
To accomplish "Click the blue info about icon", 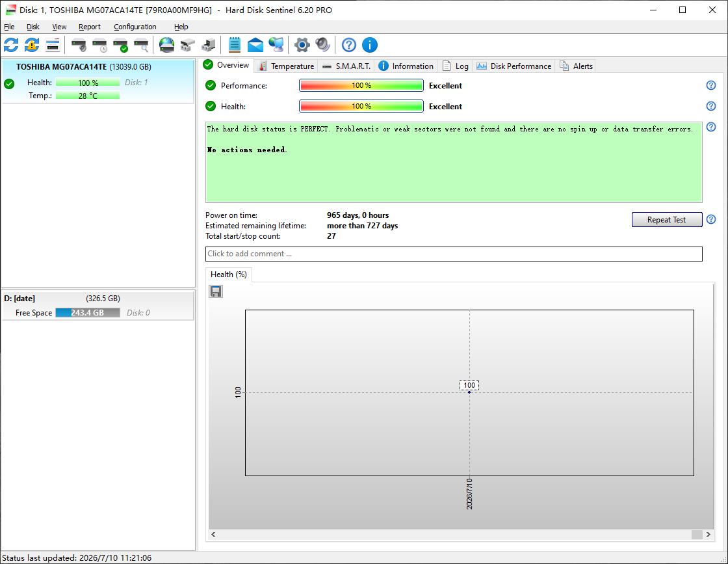I will [370, 45].
